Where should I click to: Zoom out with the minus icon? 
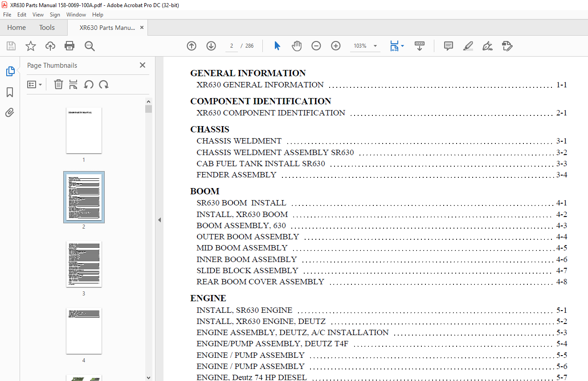(x=316, y=46)
